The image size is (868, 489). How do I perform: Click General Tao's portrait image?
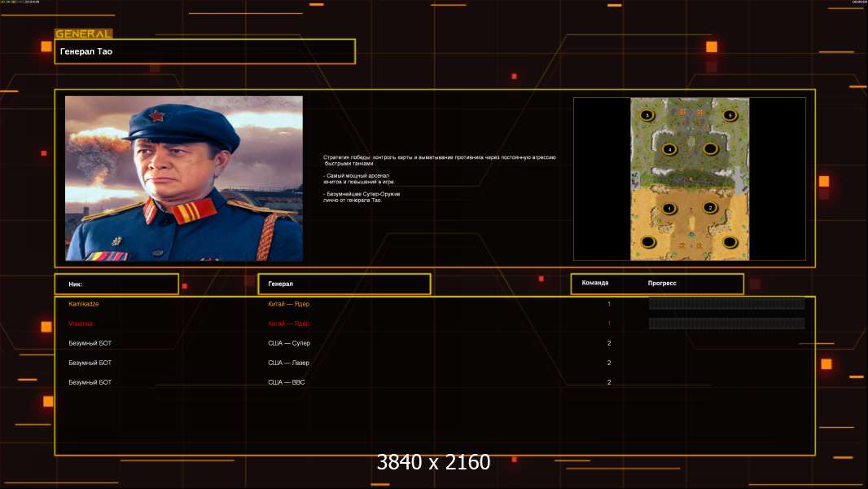184,178
